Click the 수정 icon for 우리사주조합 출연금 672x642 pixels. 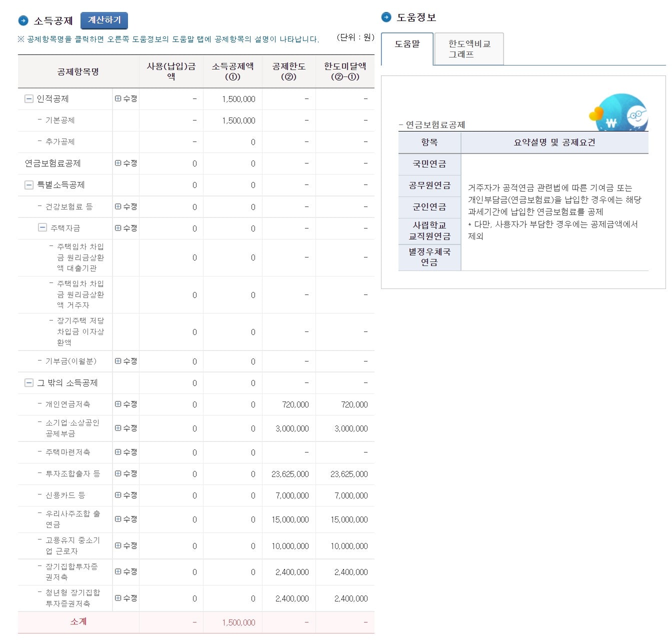(125, 519)
